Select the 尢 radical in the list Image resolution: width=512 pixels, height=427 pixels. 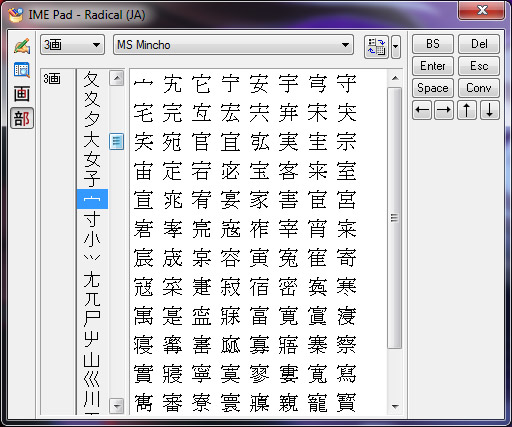[92, 279]
